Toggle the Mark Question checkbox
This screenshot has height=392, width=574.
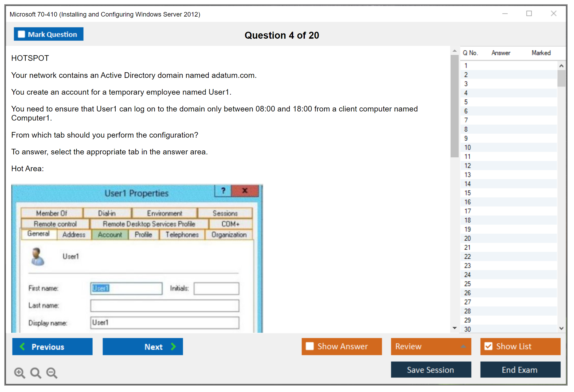[21, 34]
